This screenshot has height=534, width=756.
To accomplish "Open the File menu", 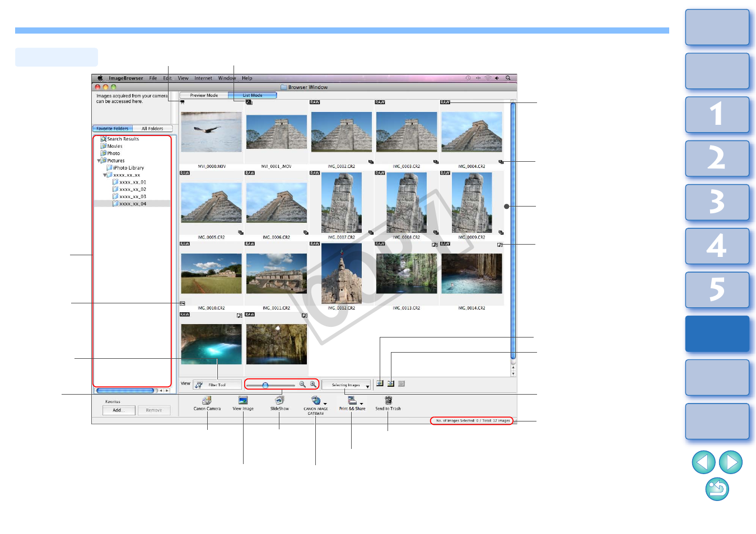I will coord(153,78).
